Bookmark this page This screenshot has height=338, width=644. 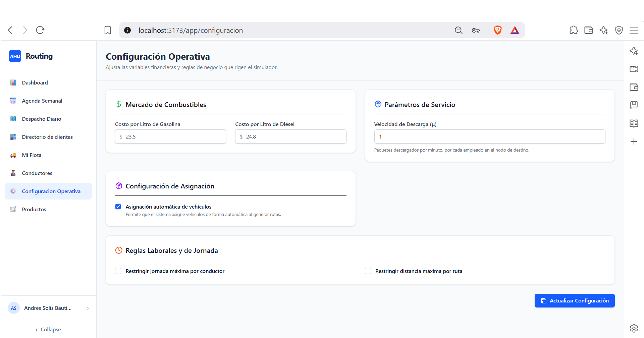pyautogui.click(x=108, y=30)
